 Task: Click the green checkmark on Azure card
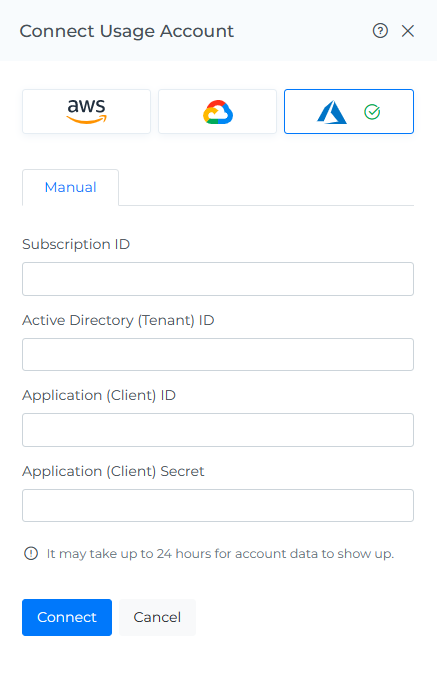(x=372, y=112)
